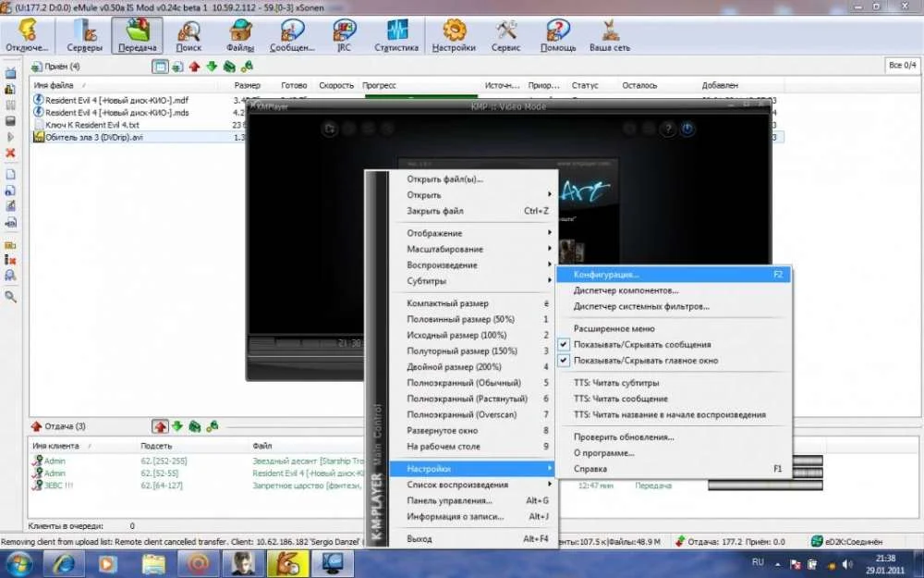Expand the Отображение submenu
This screenshot has width=924, height=578.
pos(434,233)
